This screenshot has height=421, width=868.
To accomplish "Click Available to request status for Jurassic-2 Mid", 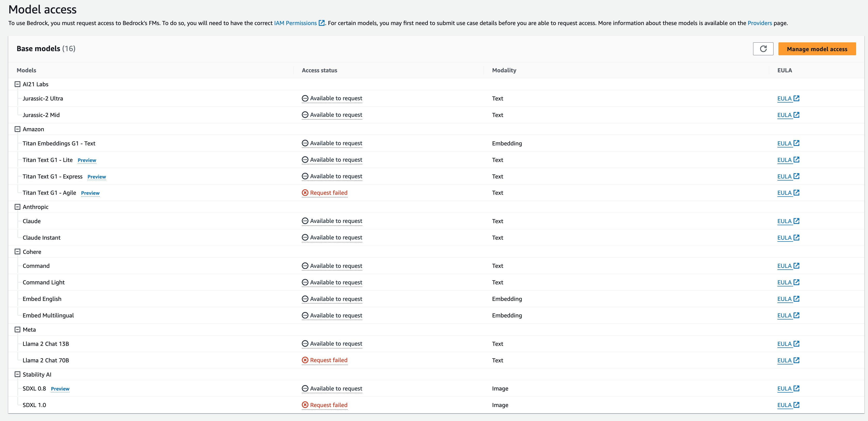I will (x=332, y=115).
